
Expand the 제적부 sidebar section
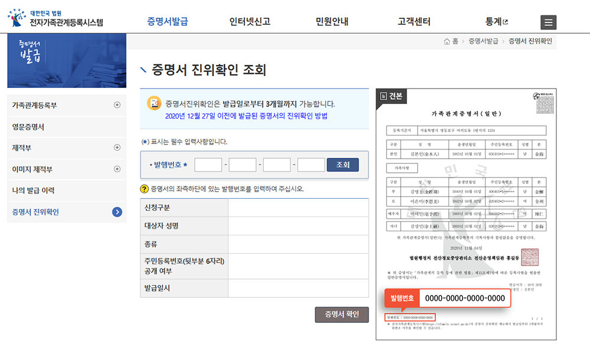[x=117, y=147]
